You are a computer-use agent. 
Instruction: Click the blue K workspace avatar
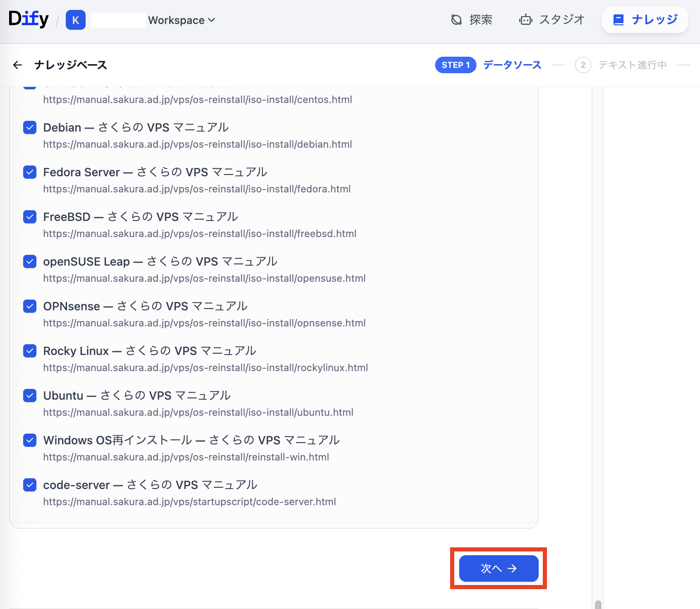76,20
